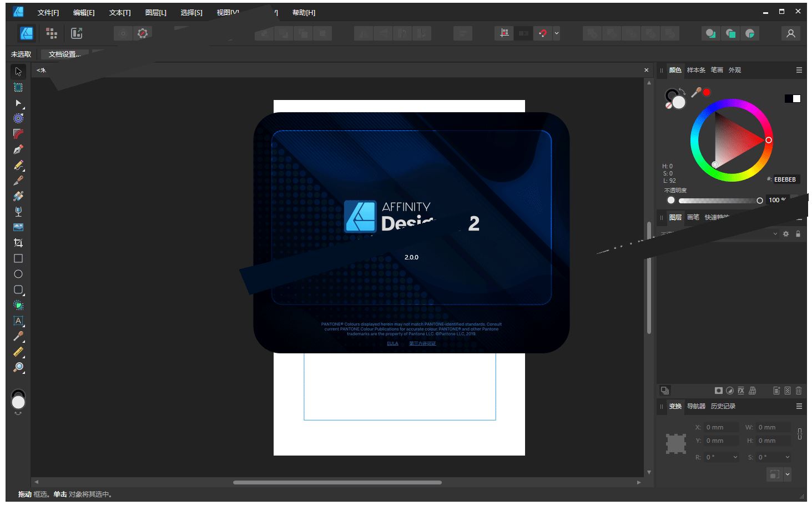This screenshot has width=812, height=505.
Task: Toggle lock aspect ratio in Transform panel
Action: tap(800, 434)
